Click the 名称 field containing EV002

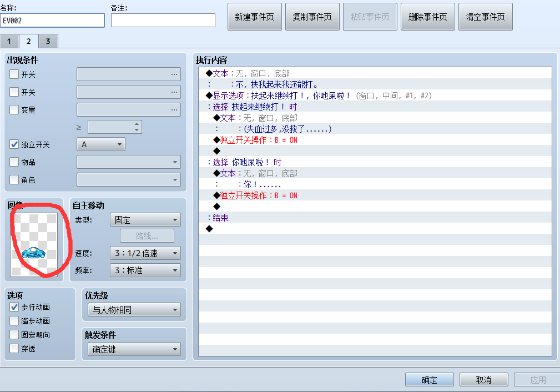coord(53,21)
